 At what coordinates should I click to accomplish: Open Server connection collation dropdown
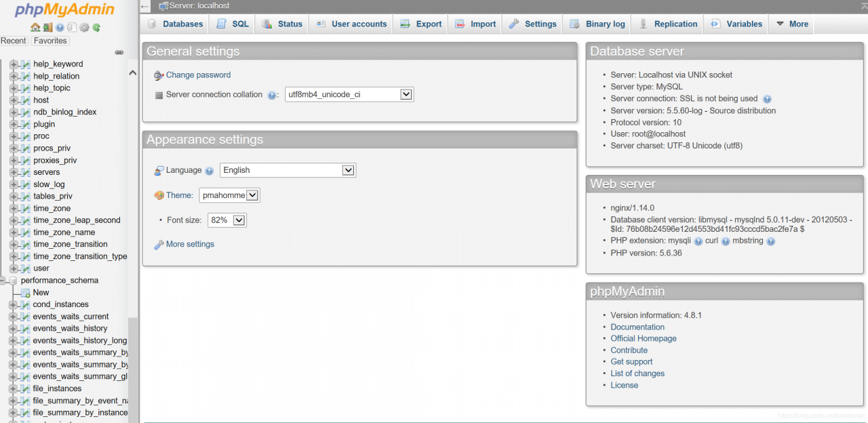pos(349,95)
